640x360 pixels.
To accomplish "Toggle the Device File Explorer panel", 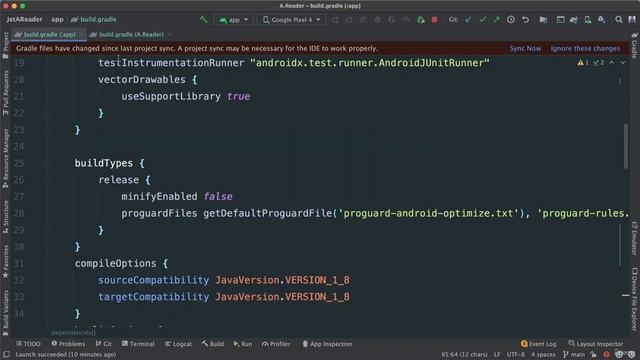I will click(635, 299).
